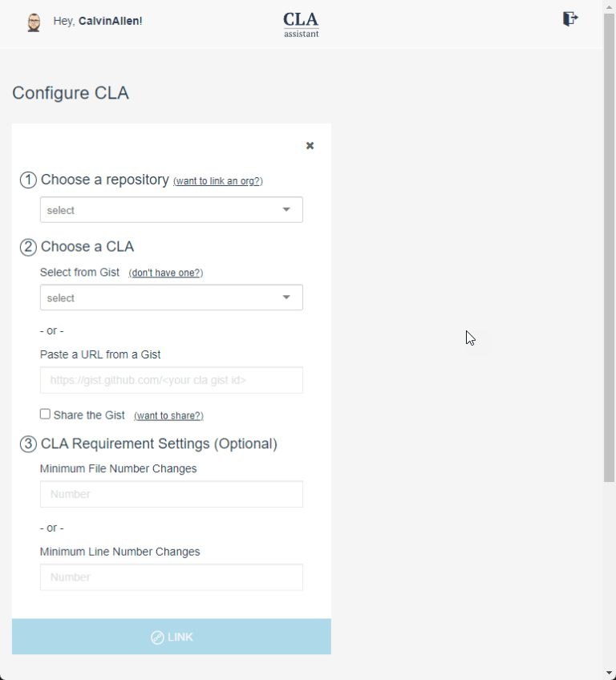616x680 pixels.
Task: Close the Configure CLA dialog with the X
Action: (x=310, y=146)
